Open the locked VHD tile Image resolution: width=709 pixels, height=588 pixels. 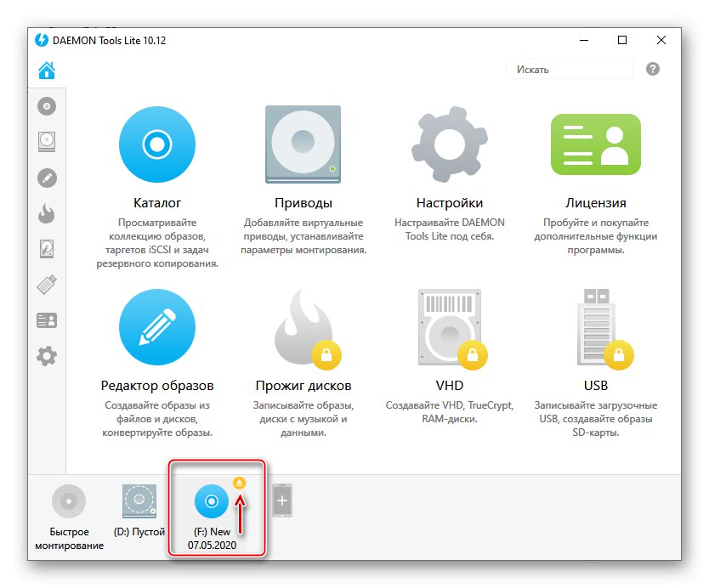[451, 329]
